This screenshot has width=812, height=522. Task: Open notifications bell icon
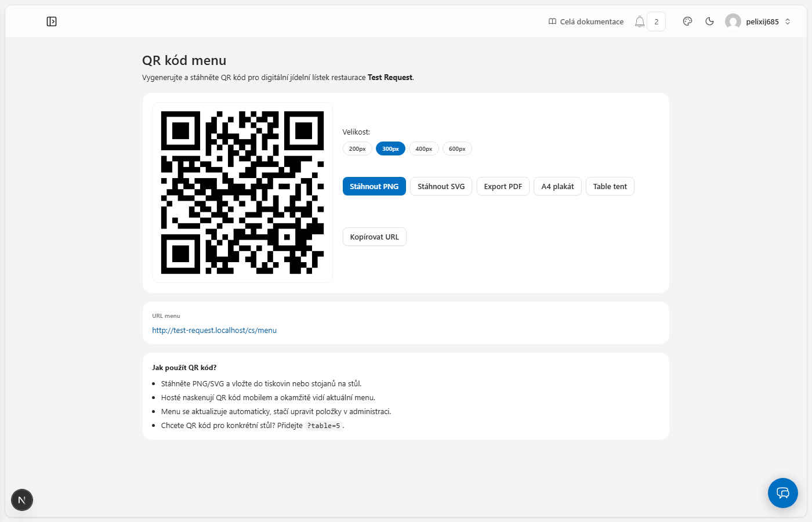pos(640,21)
